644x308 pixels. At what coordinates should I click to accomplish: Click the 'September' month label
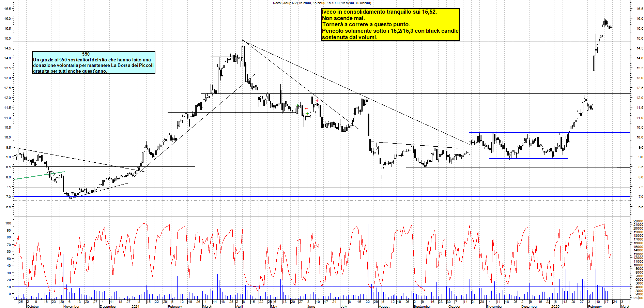pyautogui.click(x=422, y=306)
